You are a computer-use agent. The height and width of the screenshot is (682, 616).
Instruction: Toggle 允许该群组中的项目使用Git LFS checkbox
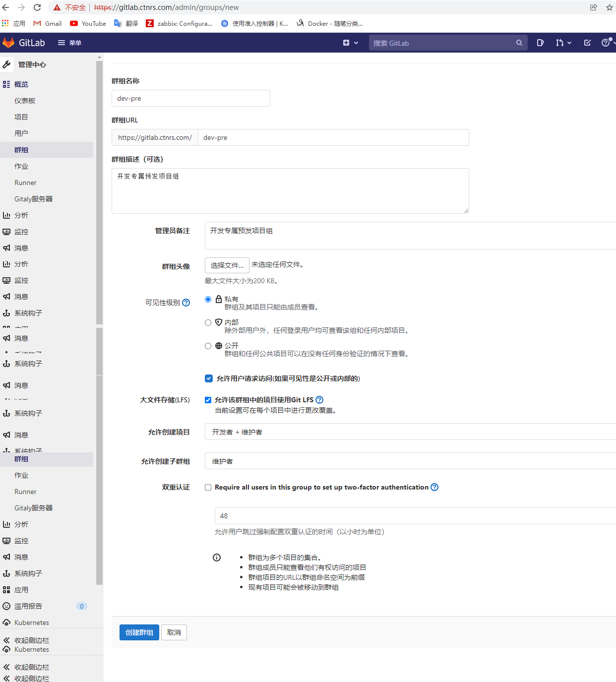pos(208,400)
